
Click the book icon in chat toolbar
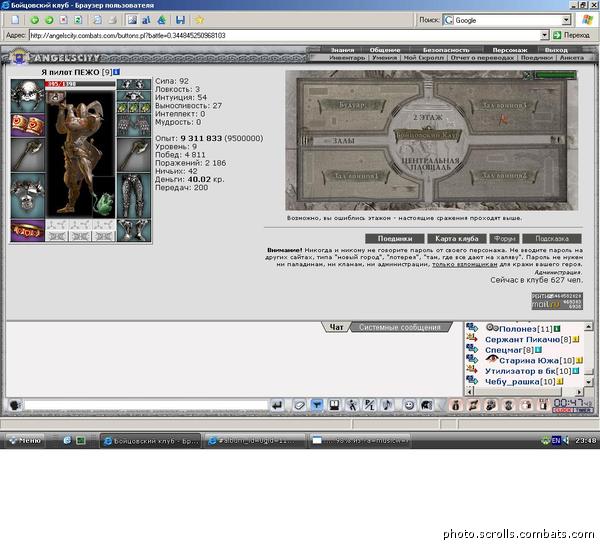tap(334, 405)
